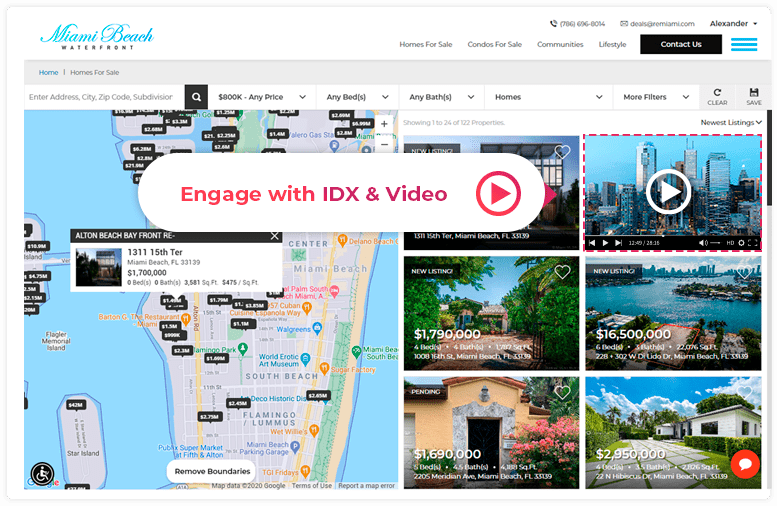Open Condos For Sale nav menu
The height and width of the screenshot is (506, 777).
[x=495, y=45]
